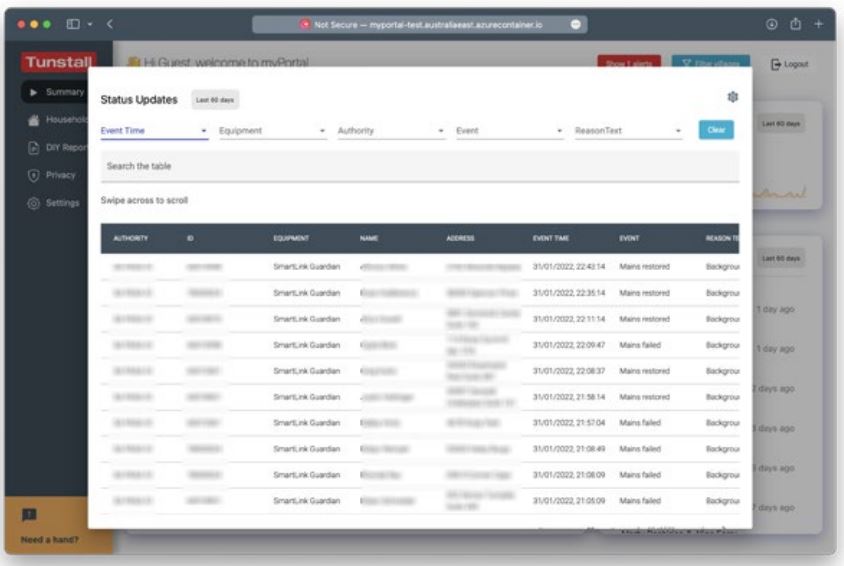Sort by Authority column header
This screenshot has width=844, height=566.
130,238
